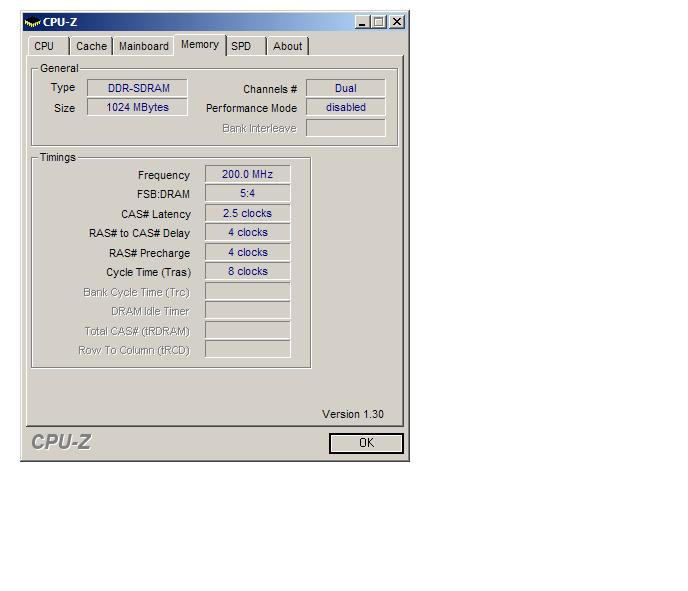Click the General group heading
This screenshot has height=591, width=688.
[x=59, y=68]
